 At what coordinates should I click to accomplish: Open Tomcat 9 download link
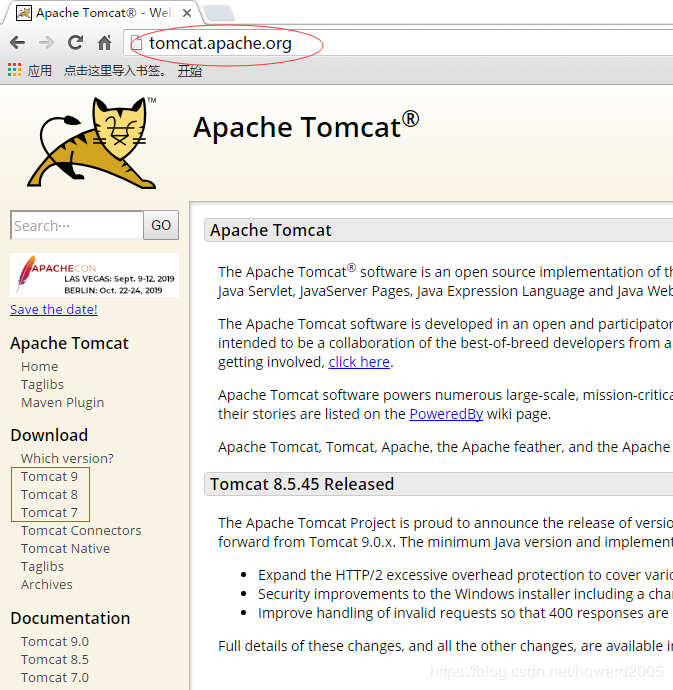(x=49, y=477)
